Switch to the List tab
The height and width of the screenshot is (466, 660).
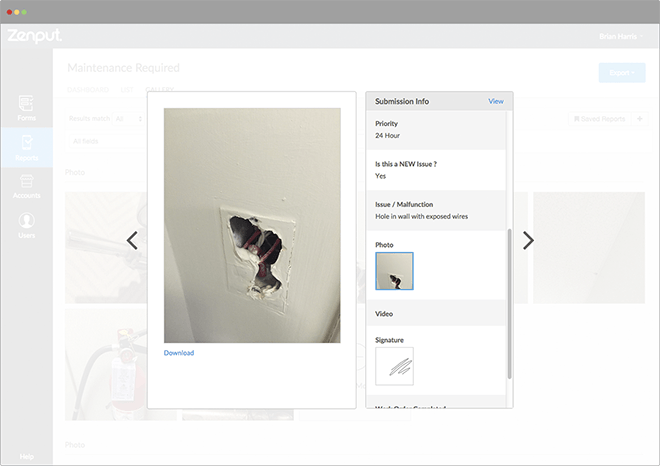coord(127,90)
